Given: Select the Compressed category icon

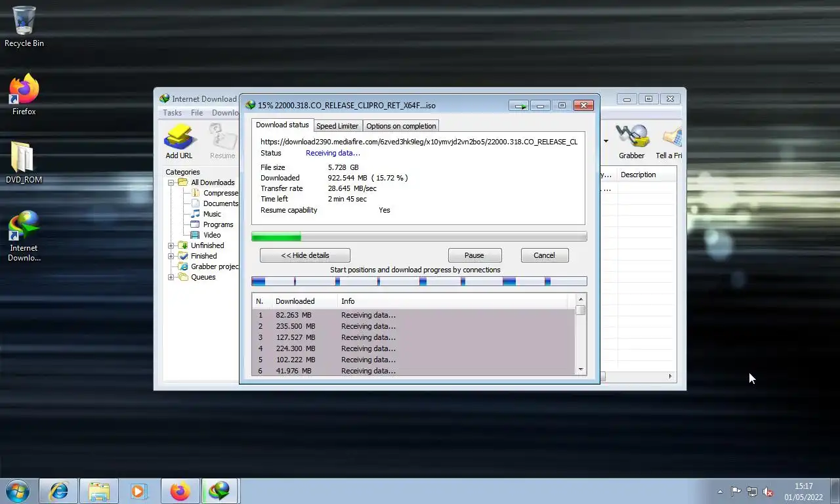Looking at the screenshot, I should (195, 193).
